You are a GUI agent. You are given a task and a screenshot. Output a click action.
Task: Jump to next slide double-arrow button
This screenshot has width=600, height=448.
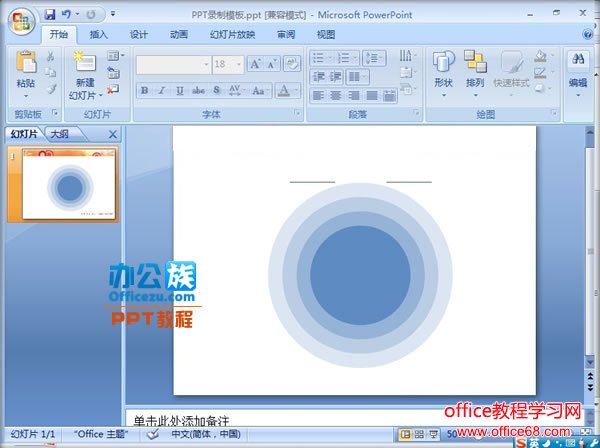coord(590,388)
